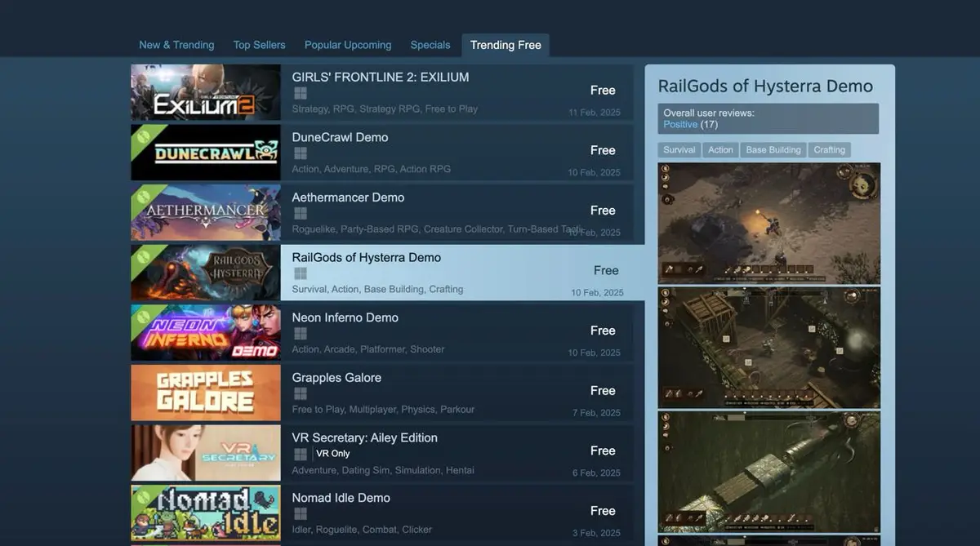980x546 pixels.
Task: Switch to the Top Sellers tab
Action: click(x=260, y=45)
